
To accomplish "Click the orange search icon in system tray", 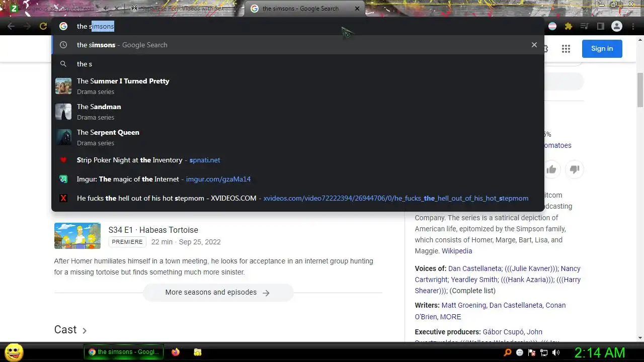I will click(x=508, y=352).
